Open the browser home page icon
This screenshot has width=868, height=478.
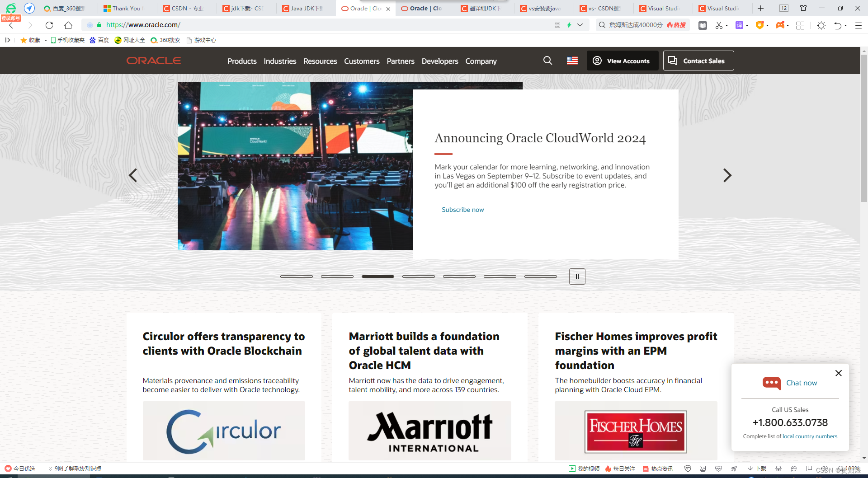pos(68,25)
